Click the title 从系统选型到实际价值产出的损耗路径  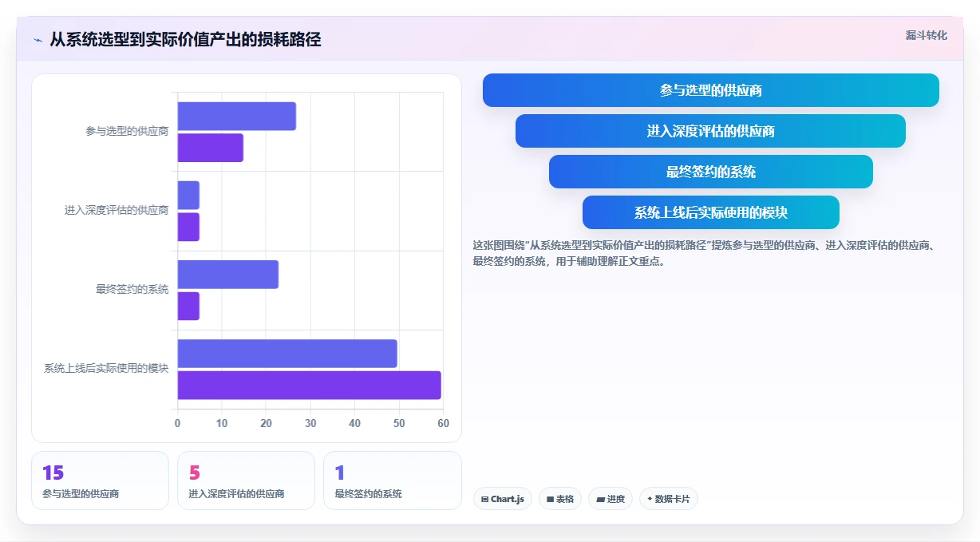click(185, 40)
